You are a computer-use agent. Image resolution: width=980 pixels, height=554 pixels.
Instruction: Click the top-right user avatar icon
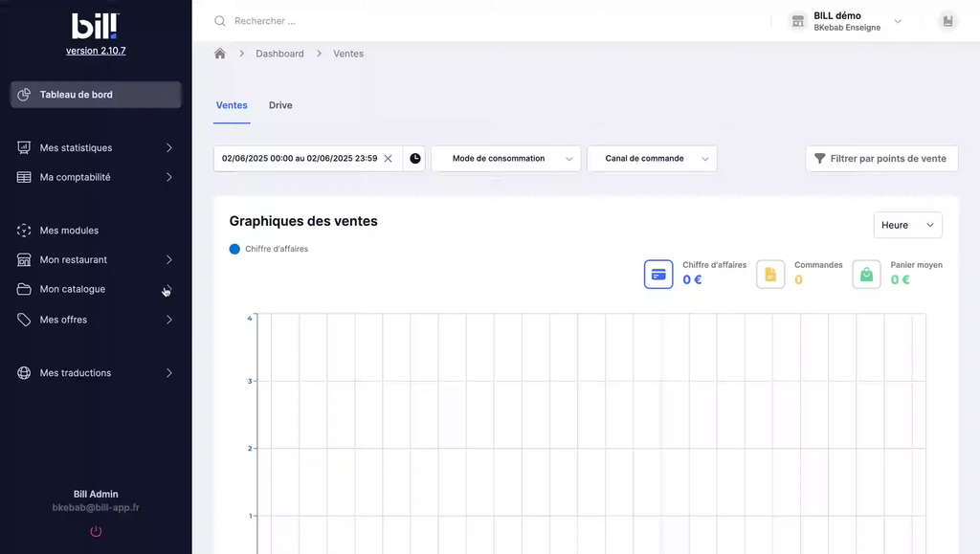947,21
